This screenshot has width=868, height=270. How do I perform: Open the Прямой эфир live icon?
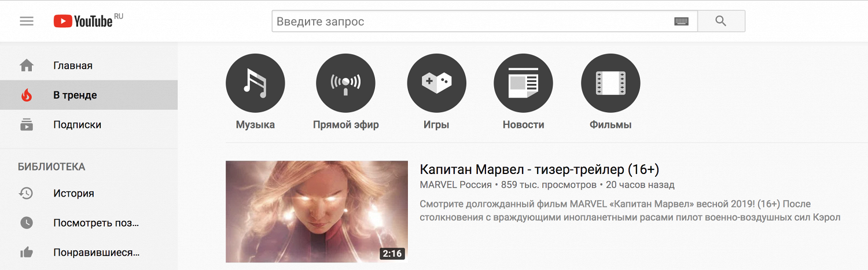point(345,84)
